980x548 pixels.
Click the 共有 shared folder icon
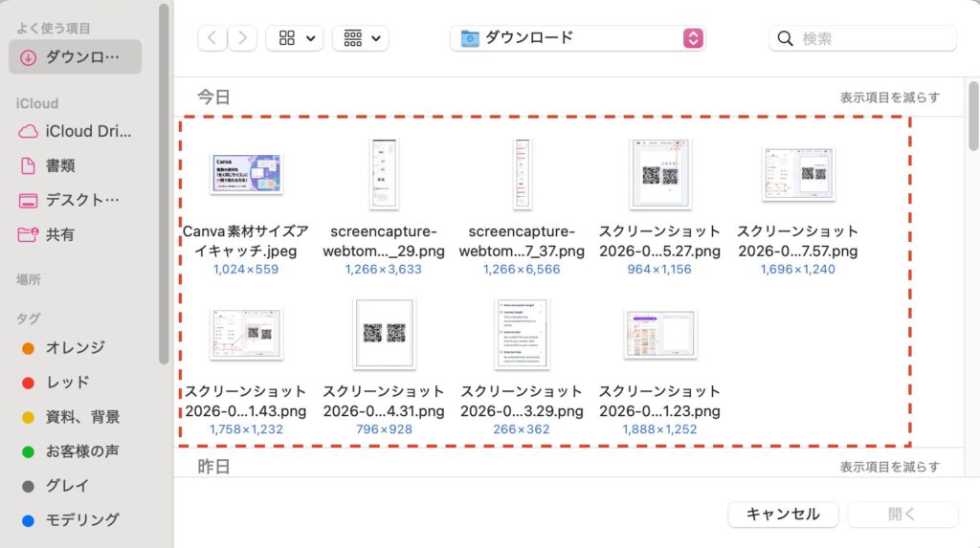[29, 234]
